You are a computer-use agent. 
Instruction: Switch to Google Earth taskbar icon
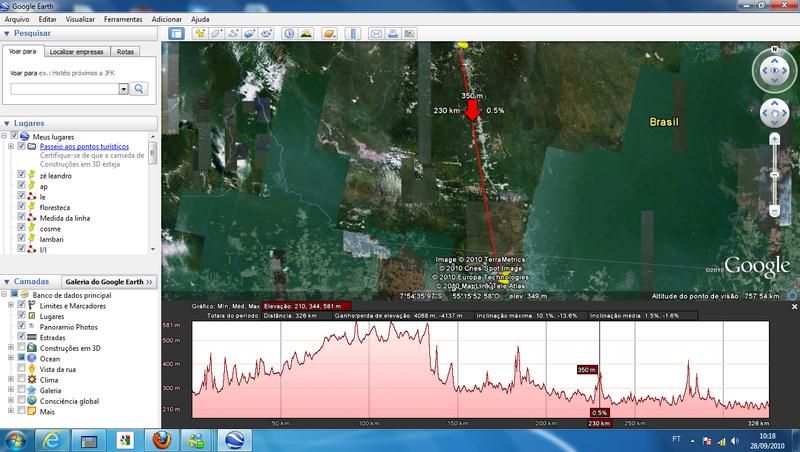235,440
